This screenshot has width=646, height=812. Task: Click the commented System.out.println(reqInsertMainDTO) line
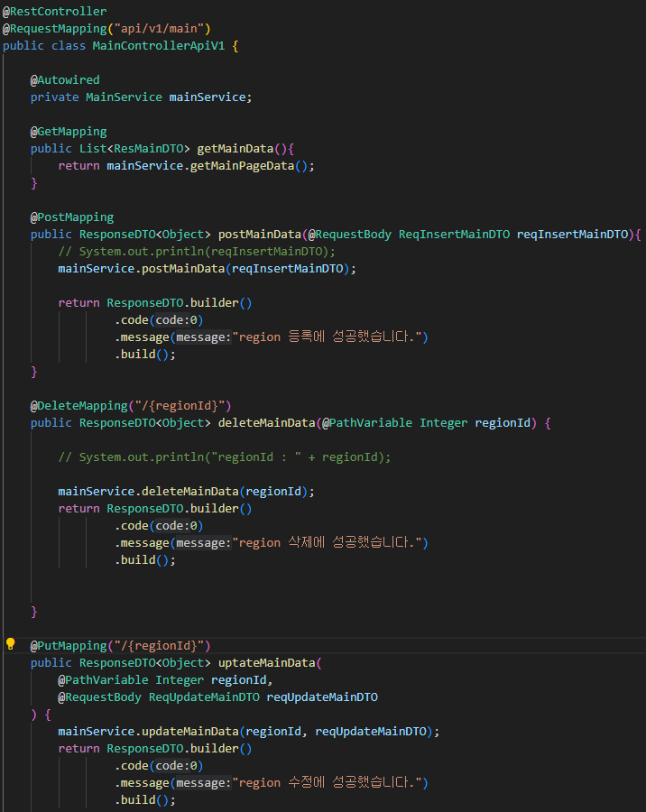pos(197,251)
